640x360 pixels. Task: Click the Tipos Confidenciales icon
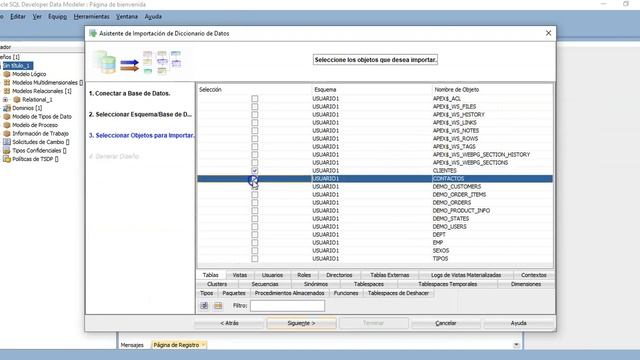pos(7,151)
